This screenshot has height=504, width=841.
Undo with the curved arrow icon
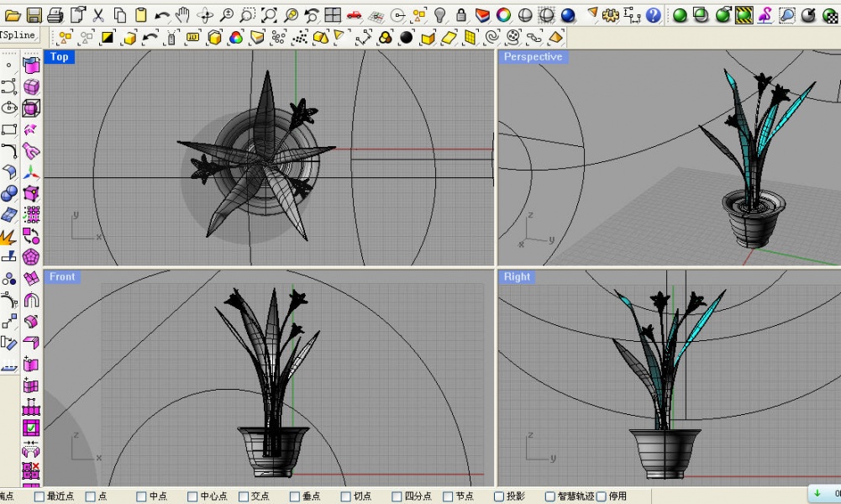[x=162, y=16]
